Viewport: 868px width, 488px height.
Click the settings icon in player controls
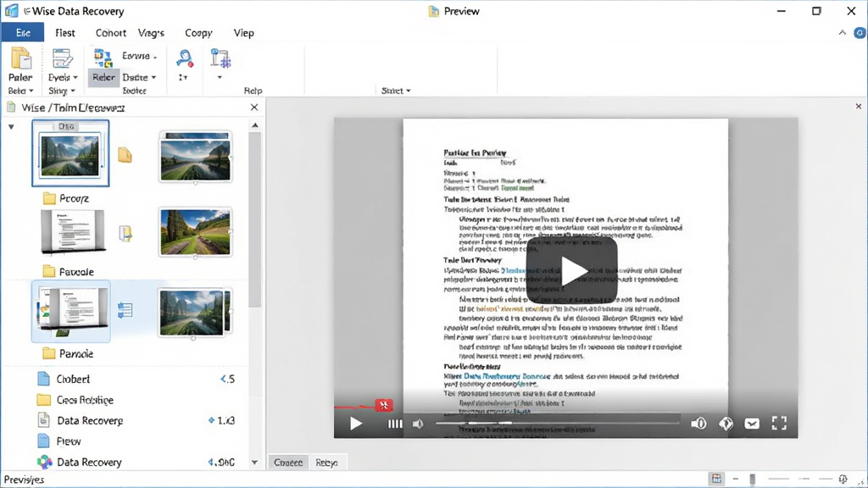click(726, 424)
